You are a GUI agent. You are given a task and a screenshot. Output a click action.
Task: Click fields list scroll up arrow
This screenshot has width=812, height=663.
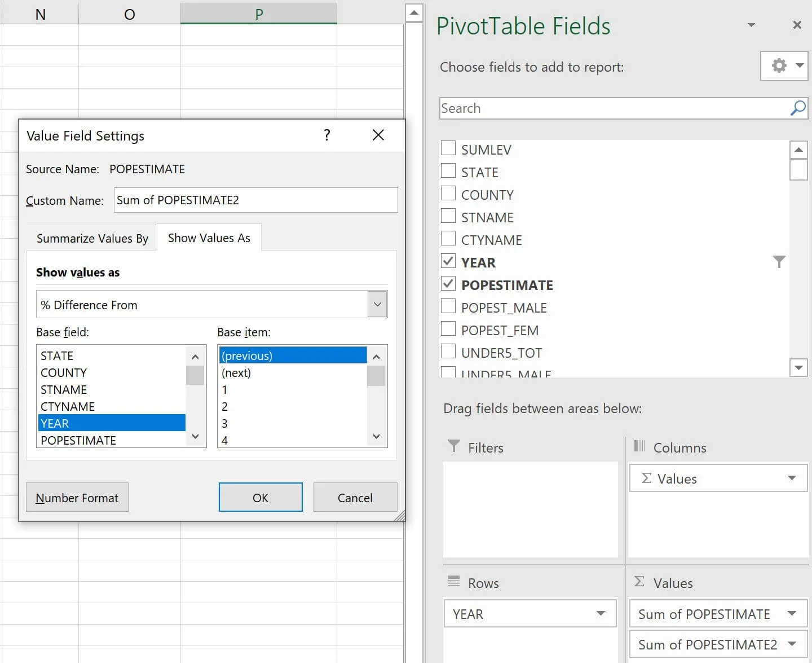point(798,150)
